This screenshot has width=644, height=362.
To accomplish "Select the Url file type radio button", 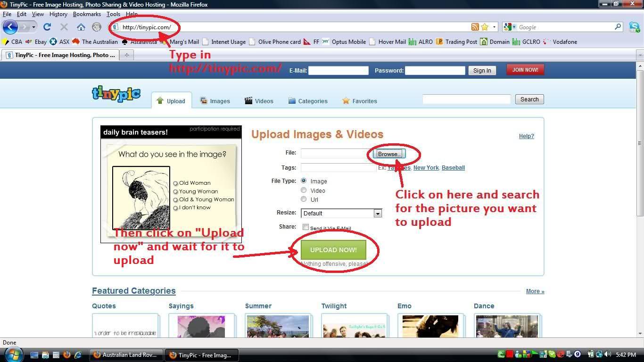I will (304, 199).
